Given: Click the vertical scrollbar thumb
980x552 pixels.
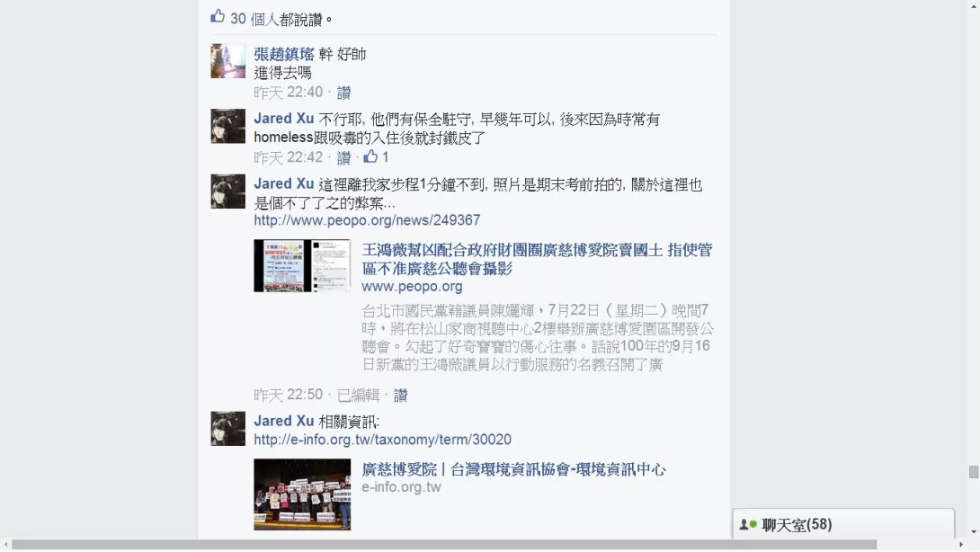Looking at the screenshot, I should click(x=974, y=472).
